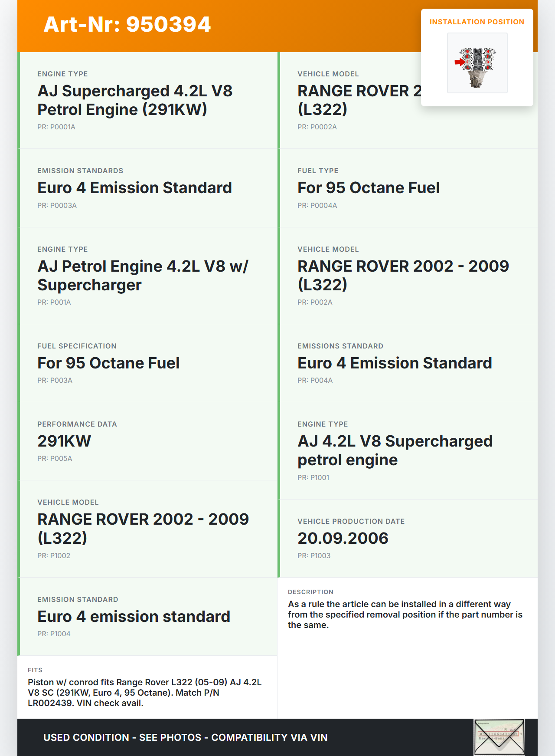This screenshot has height=756, width=555.
Task: Click For 95 Octane Fuel under Fuel Type
Action: click(368, 188)
